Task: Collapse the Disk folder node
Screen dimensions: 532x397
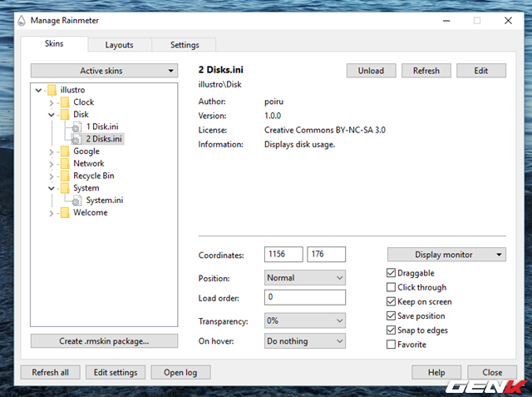Action: click(x=52, y=115)
